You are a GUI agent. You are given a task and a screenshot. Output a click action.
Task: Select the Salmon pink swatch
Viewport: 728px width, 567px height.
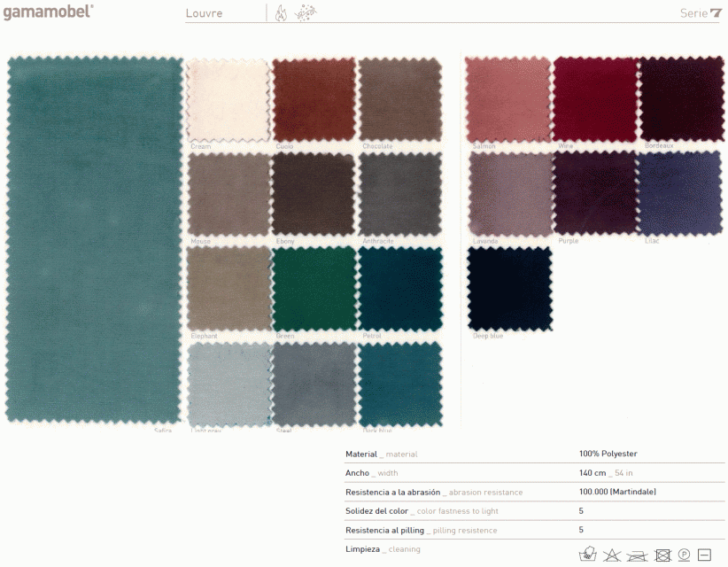(509, 99)
